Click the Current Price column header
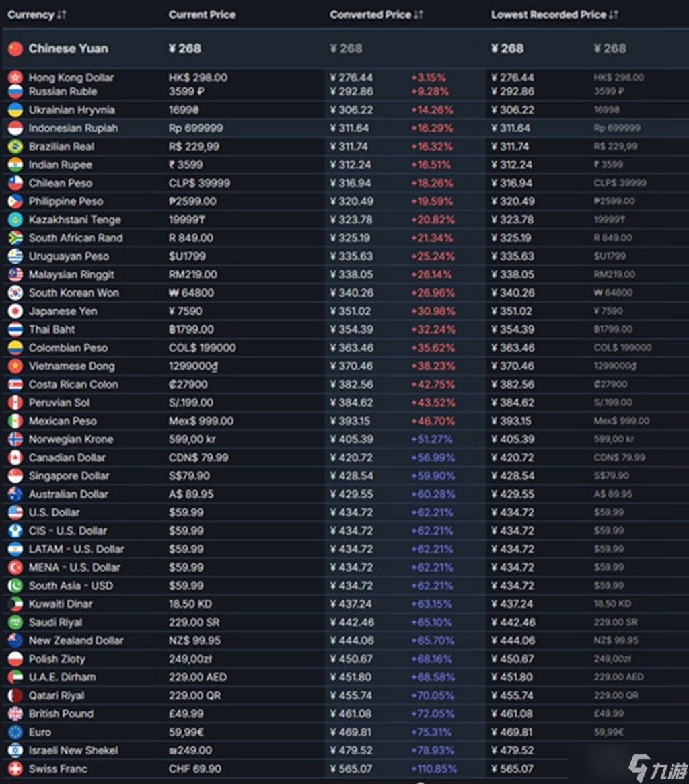Viewport: 689px width, 784px height. pyautogui.click(x=202, y=15)
